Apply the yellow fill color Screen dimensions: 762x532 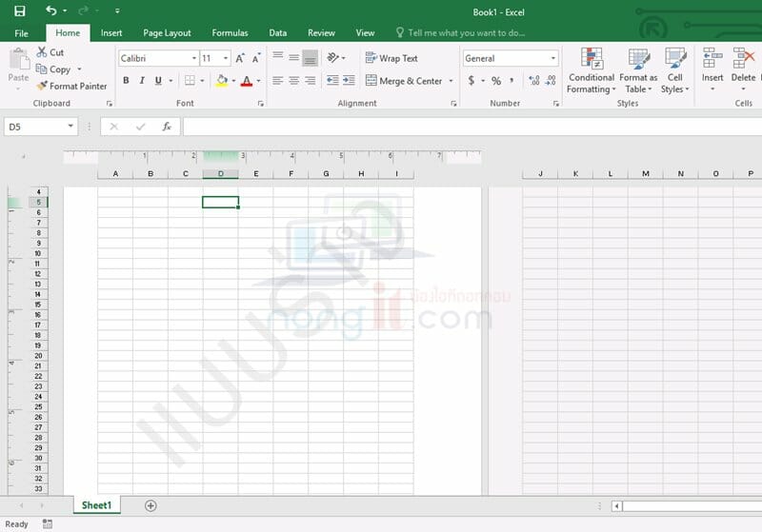(222, 81)
